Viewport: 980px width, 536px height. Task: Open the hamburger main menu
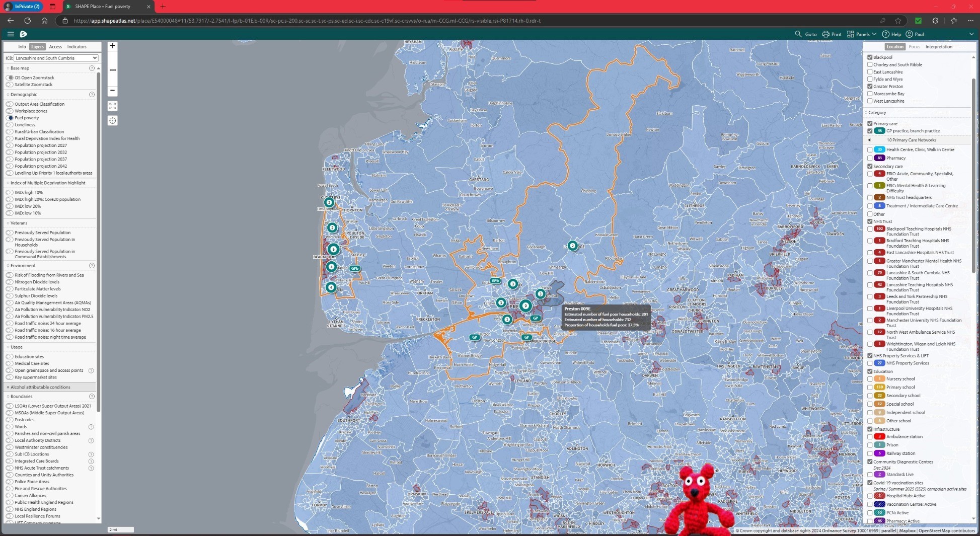[x=11, y=34]
